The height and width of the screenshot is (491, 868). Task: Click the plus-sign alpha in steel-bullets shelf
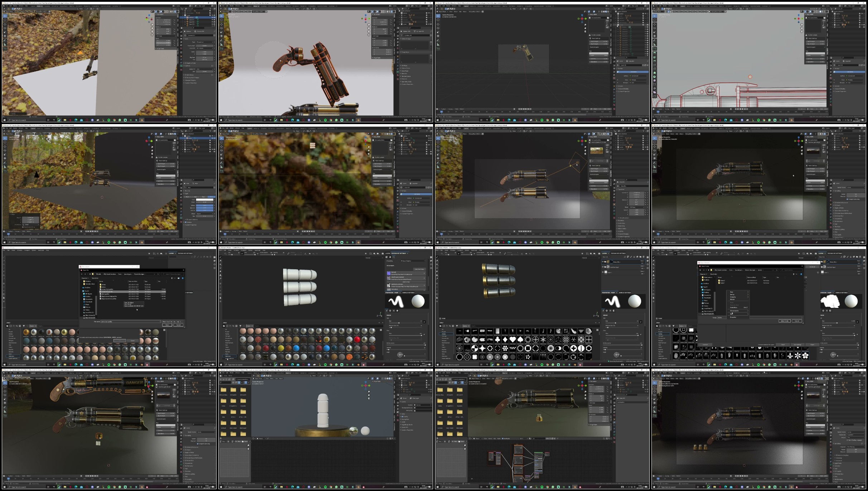(573, 348)
